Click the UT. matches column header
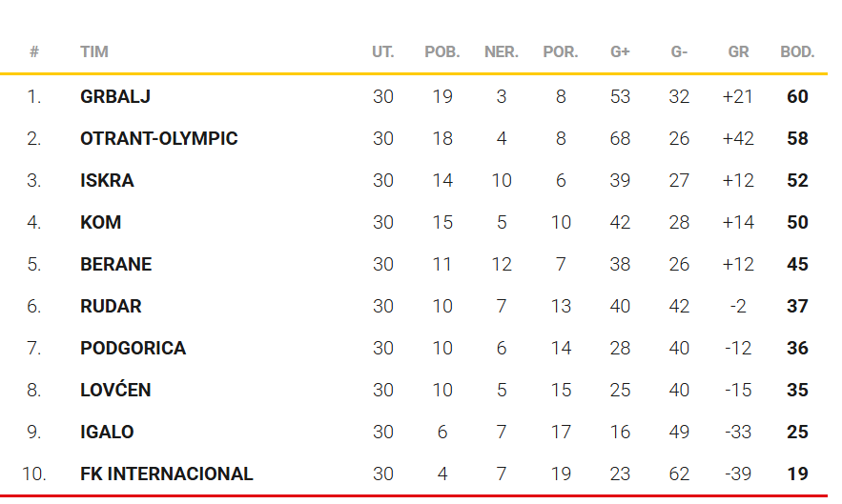Viewport: 842px width, 504px height. 382,52
